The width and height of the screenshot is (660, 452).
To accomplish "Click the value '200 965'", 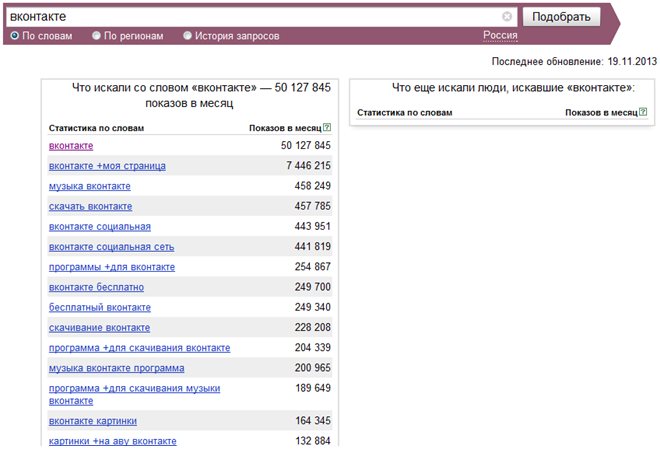I will (x=313, y=367).
